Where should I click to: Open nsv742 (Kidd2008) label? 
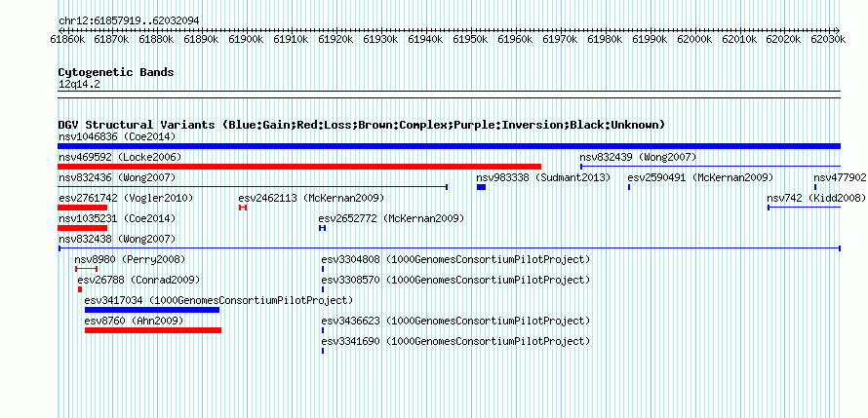coord(816,198)
